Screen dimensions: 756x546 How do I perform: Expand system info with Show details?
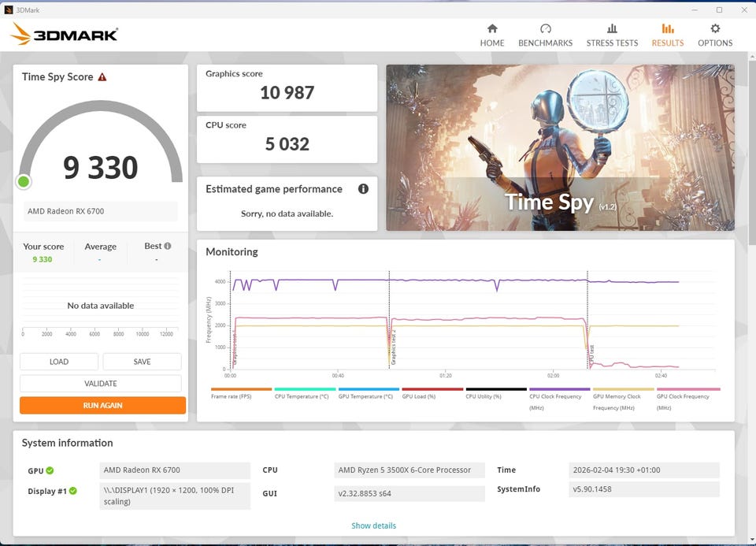coord(373,526)
